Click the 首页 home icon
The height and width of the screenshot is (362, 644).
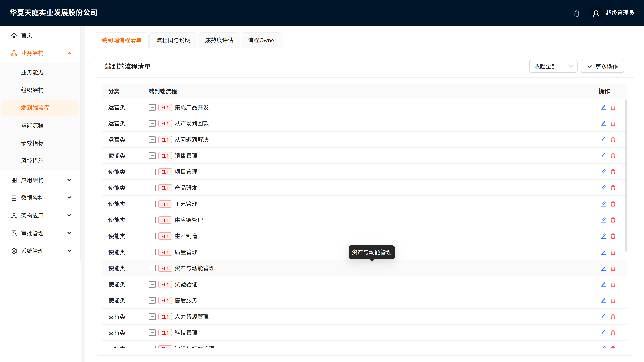pyautogui.click(x=14, y=35)
